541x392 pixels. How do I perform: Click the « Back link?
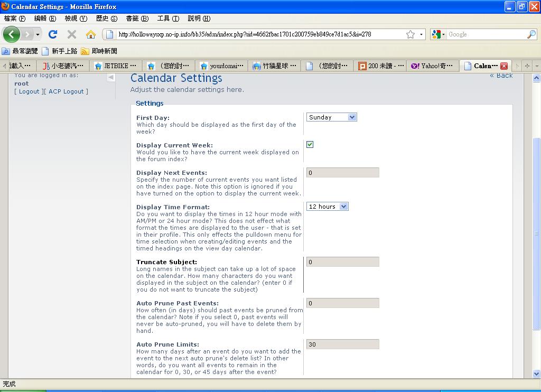tap(501, 76)
